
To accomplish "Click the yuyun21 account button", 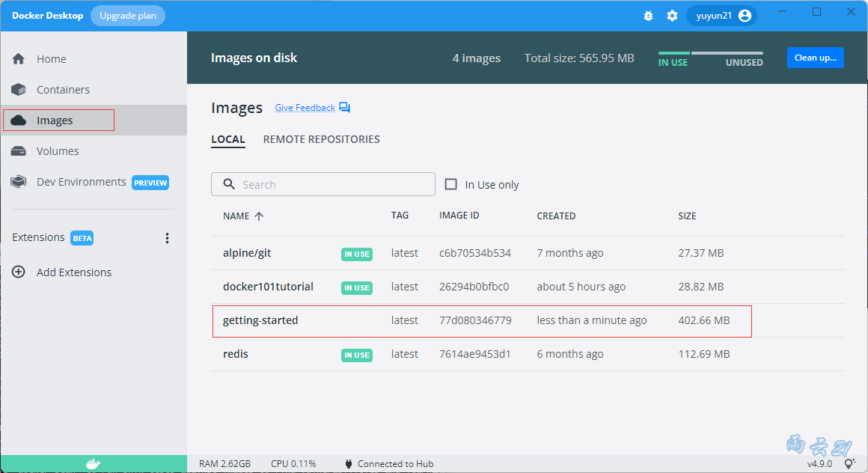I will (x=722, y=16).
